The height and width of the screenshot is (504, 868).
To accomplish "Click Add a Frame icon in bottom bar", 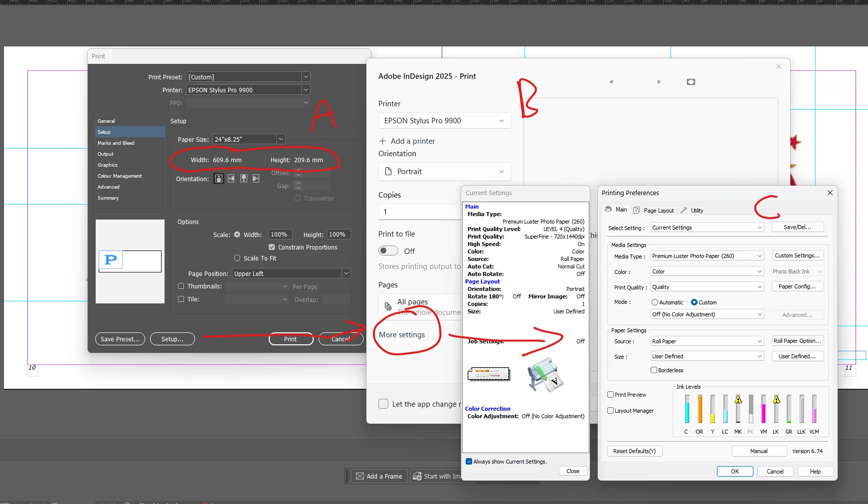I will tap(360, 477).
